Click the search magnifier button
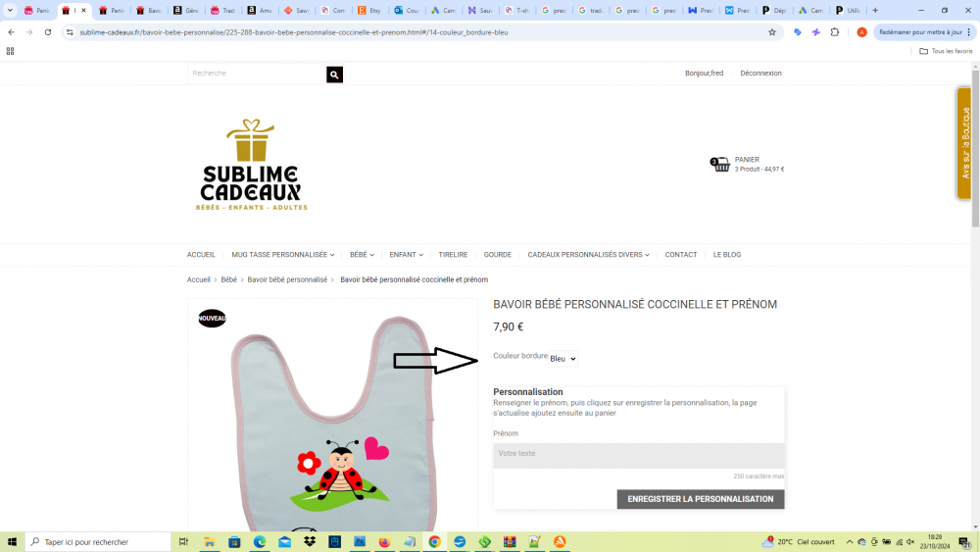The width and height of the screenshot is (980, 552). click(x=334, y=75)
